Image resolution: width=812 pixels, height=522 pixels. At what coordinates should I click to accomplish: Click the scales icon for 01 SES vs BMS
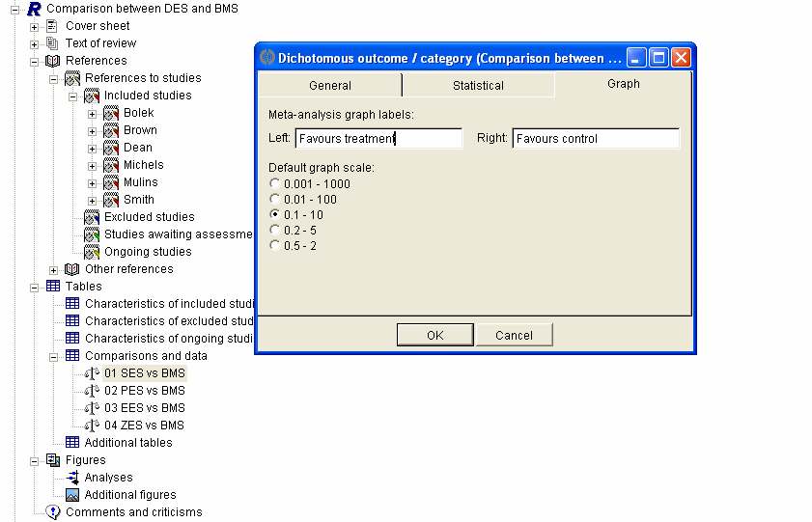pos(92,373)
